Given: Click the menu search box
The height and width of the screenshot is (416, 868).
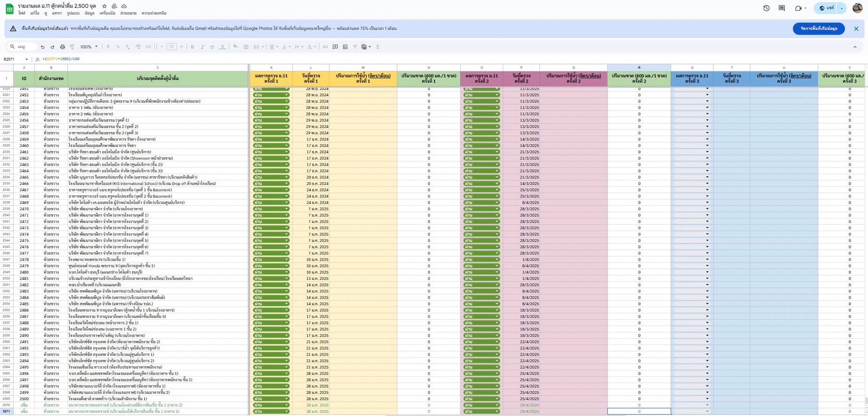Looking at the screenshot, I should click(22, 47).
